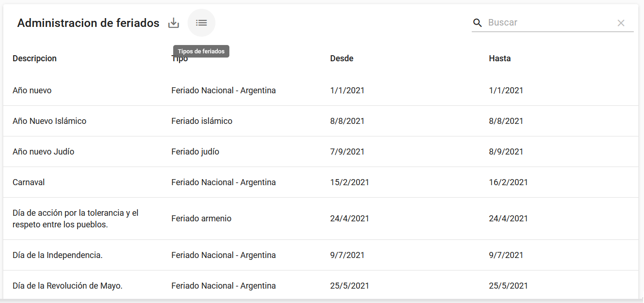This screenshot has height=303, width=644.
Task: Open the Año Nuevo Islámico entry
Action: point(49,121)
